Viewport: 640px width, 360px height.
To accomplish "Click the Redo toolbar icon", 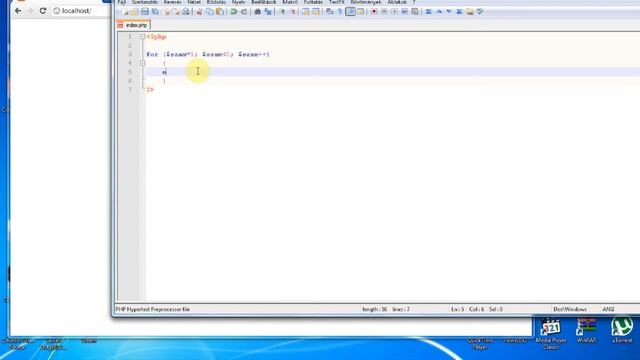I will [x=244, y=12].
